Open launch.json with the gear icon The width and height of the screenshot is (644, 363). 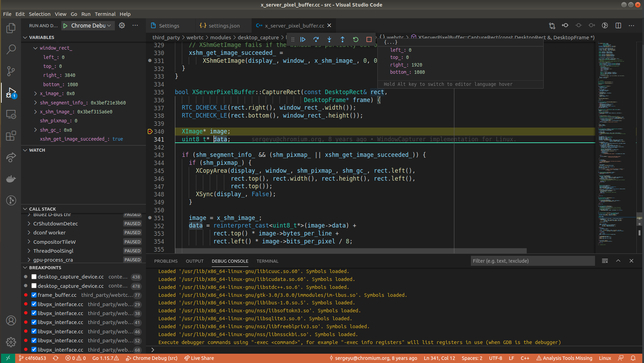tap(122, 26)
